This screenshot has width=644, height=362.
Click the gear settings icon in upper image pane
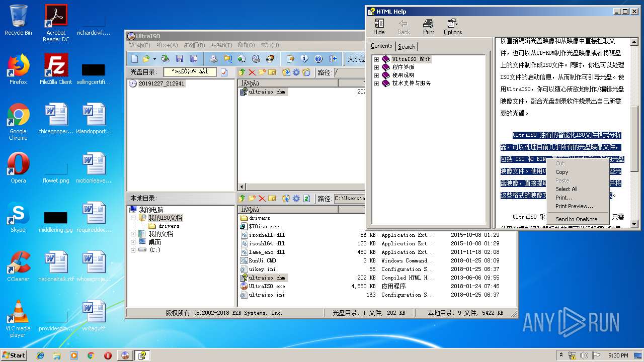click(296, 72)
